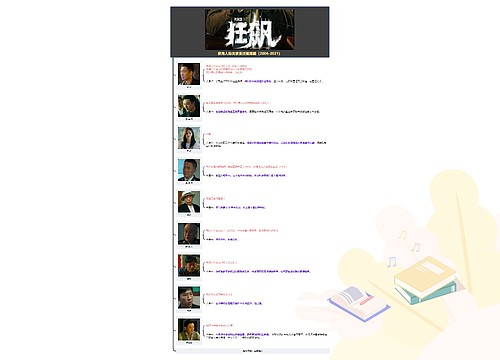This screenshot has width=500, height=360.
Task: Select the suited man on blue background portrait
Action: pos(189,170)
